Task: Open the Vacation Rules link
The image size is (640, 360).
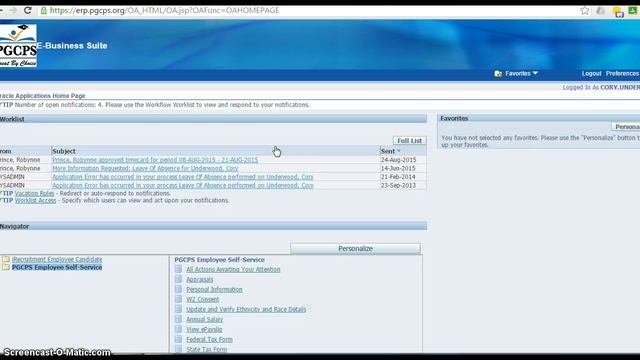Action: (34, 193)
